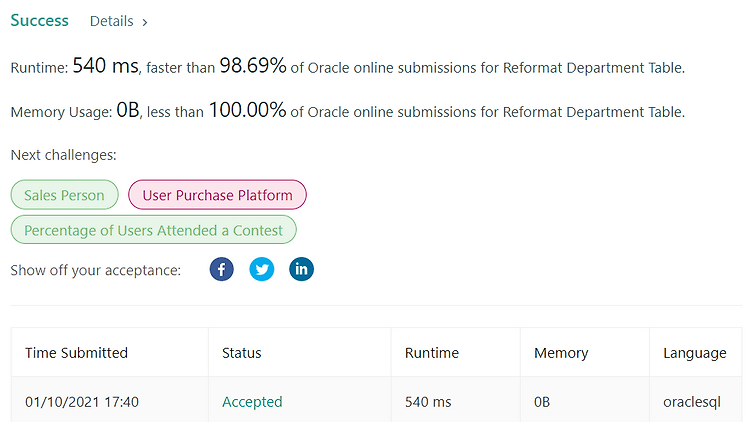Share acceptance on LinkedIn
Screen dimensions: 750x422
click(x=301, y=269)
